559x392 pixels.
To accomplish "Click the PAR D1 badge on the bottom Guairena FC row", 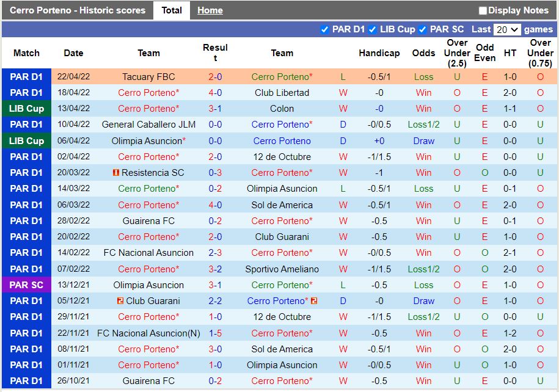I will pos(26,380).
